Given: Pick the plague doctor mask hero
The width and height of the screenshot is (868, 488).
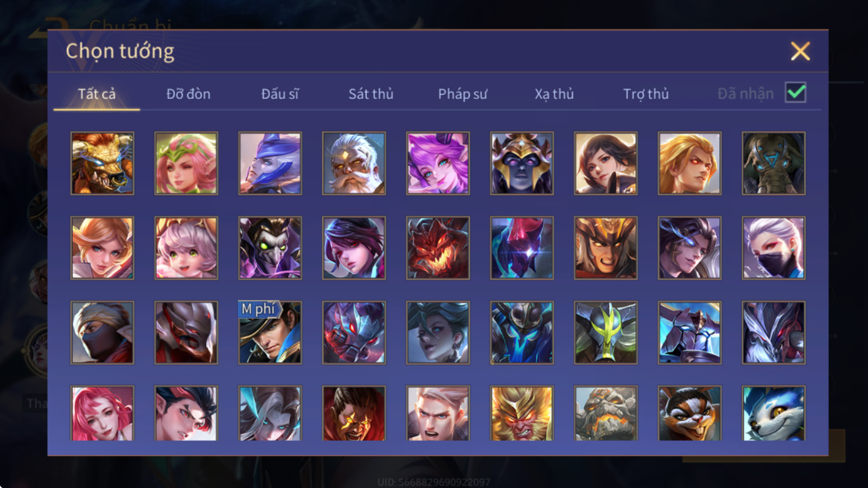Looking at the screenshot, I should (270, 248).
